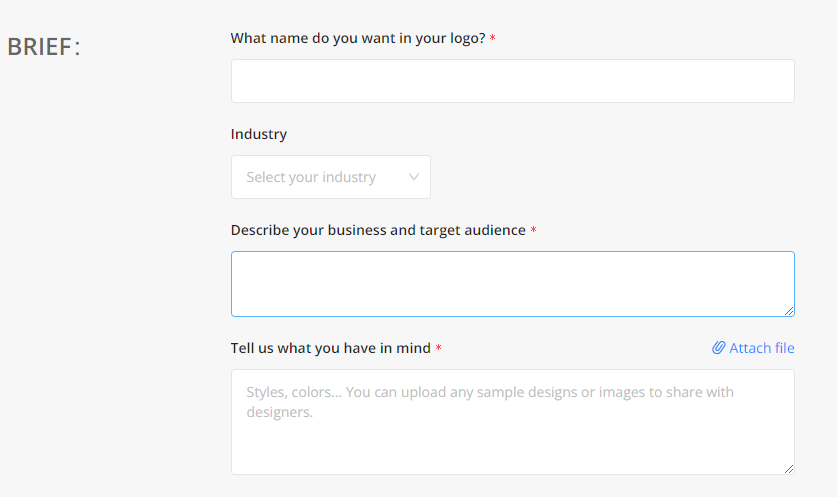The image size is (837, 497).
Task: Click the red asterisk after the logo name question
Action: pos(493,38)
